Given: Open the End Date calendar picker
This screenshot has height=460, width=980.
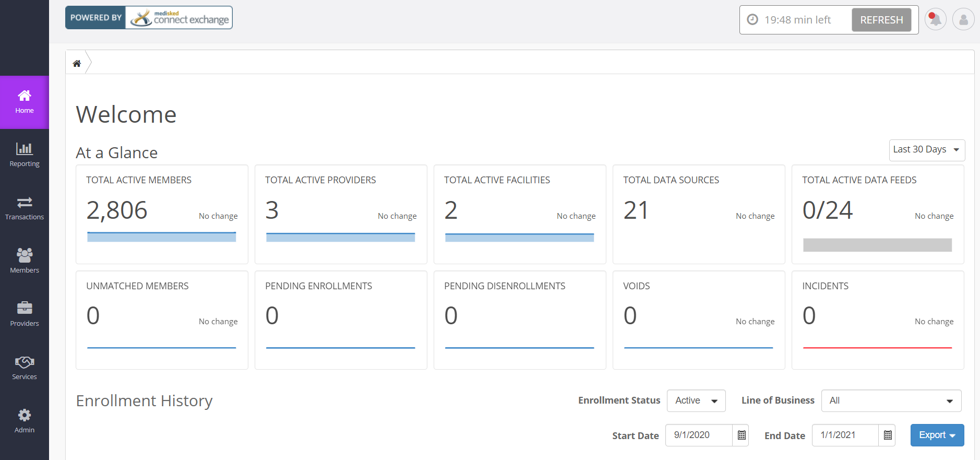Looking at the screenshot, I should 887,435.
